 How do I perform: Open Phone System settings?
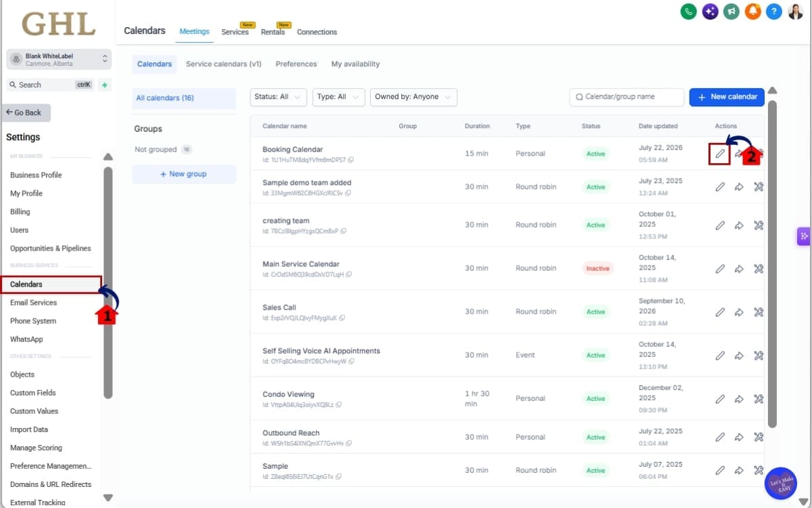(x=33, y=321)
